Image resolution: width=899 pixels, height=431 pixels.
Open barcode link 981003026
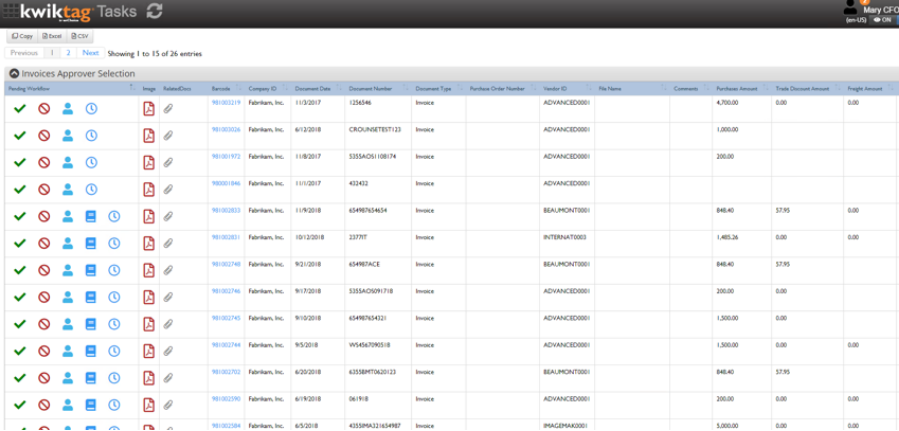(x=226, y=130)
